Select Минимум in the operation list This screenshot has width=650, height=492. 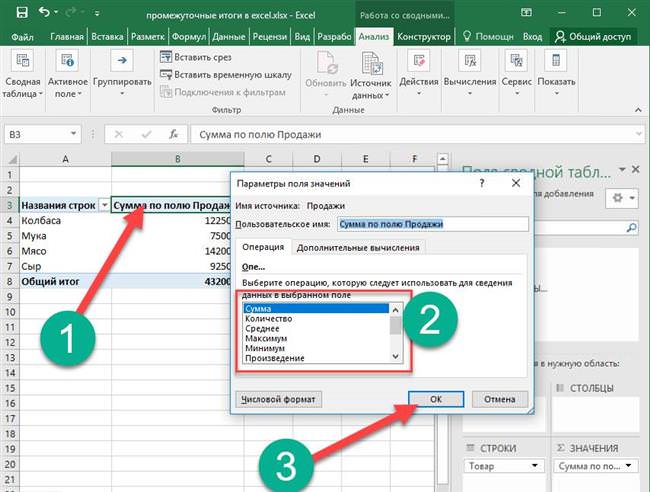point(316,348)
